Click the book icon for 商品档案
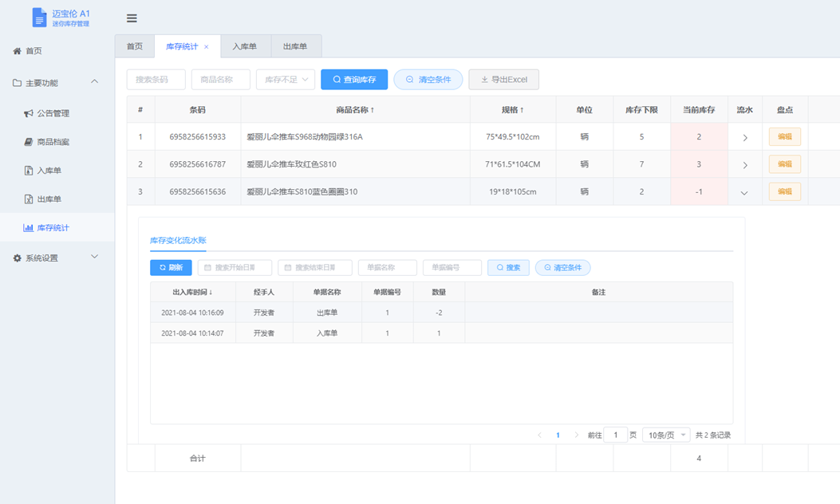 coord(29,142)
